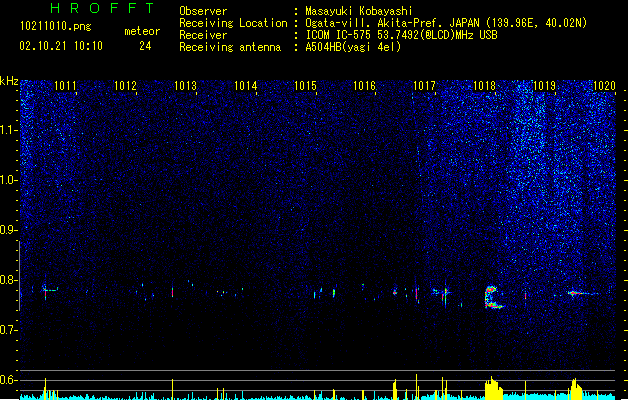Viewport: 629px width, 400px height.
Task: Click the Receiving antenna label
Action: (x=230, y=47)
